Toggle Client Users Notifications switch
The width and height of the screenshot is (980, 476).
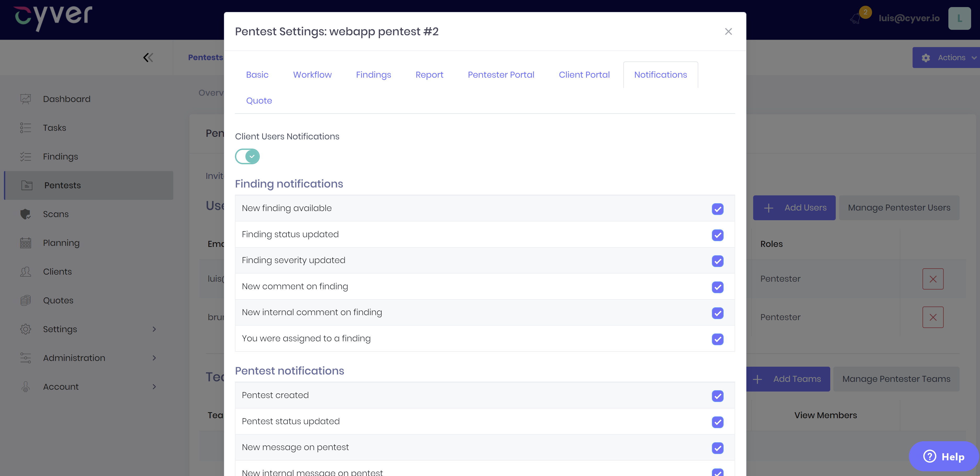[247, 156]
